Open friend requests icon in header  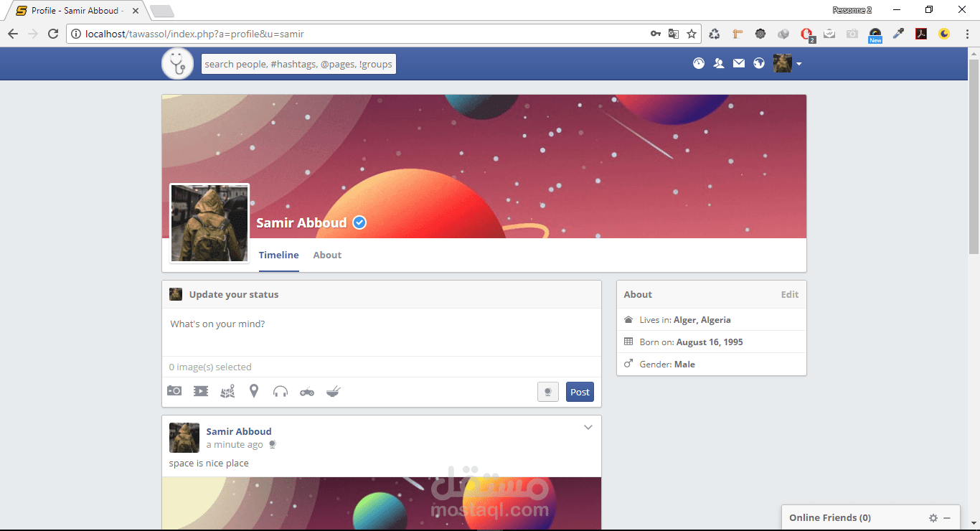(x=719, y=63)
